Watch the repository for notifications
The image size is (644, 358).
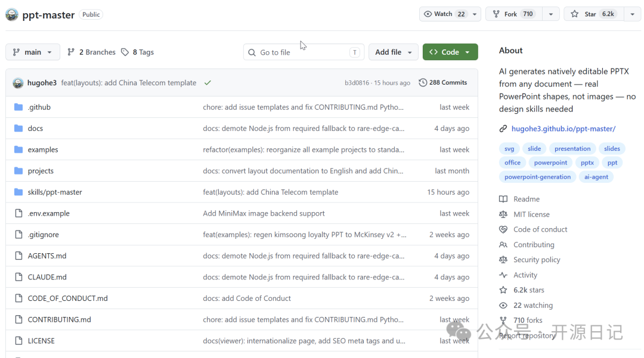pyautogui.click(x=445, y=14)
